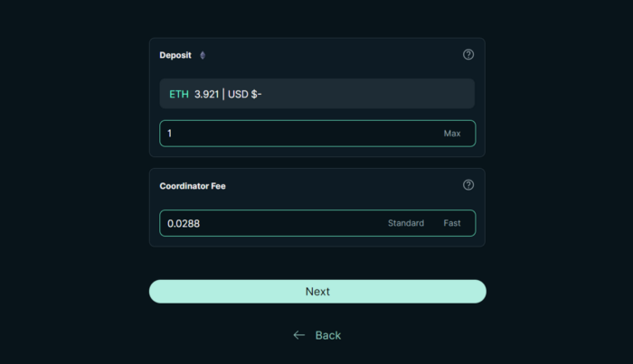Open the Deposit help question-mark icon

pyautogui.click(x=468, y=54)
